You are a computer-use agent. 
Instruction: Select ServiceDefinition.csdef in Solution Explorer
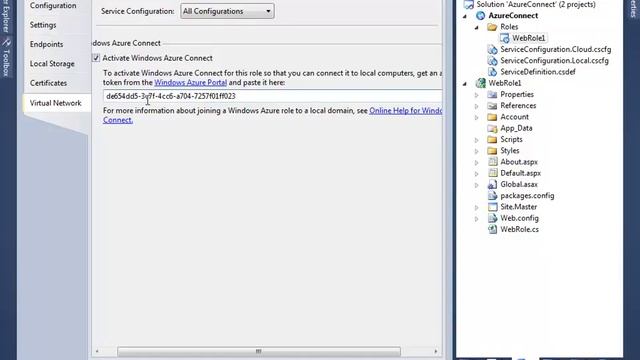538,72
